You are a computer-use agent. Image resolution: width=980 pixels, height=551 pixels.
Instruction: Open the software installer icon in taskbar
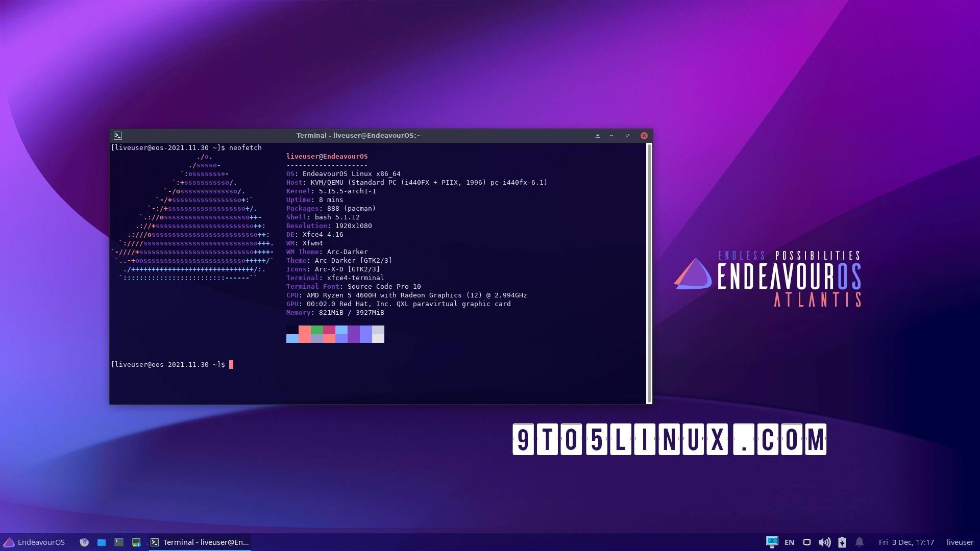[x=136, y=542]
